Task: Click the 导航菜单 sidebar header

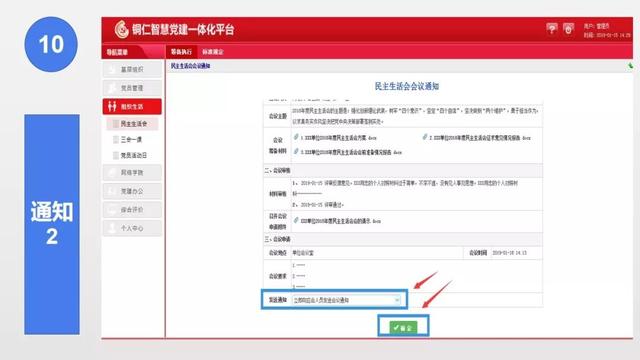Action: coord(118,52)
